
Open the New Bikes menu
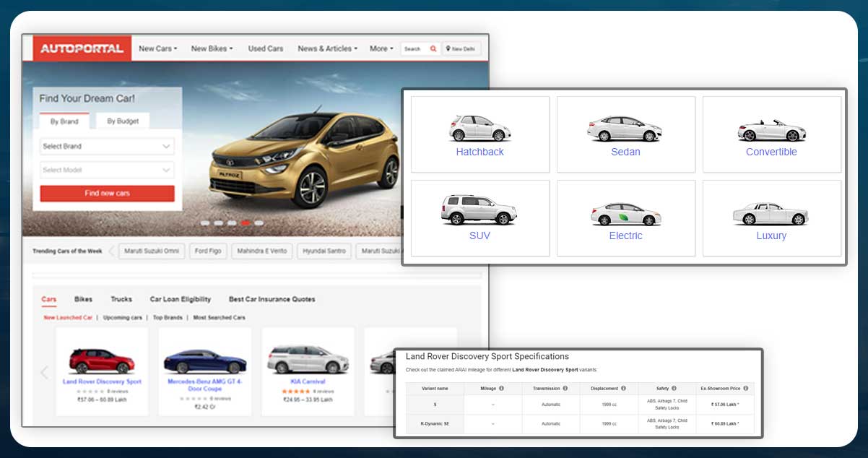point(212,48)
